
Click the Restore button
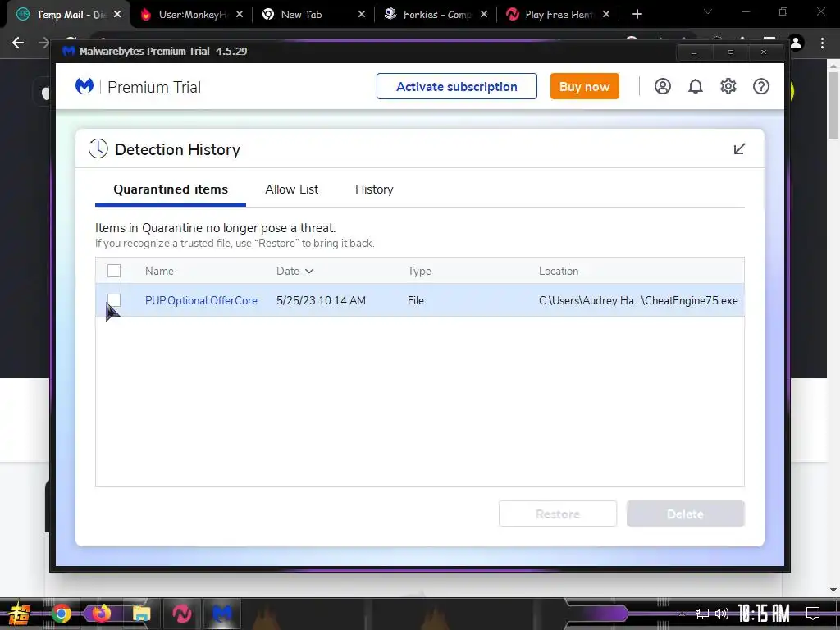coord(558,514)
